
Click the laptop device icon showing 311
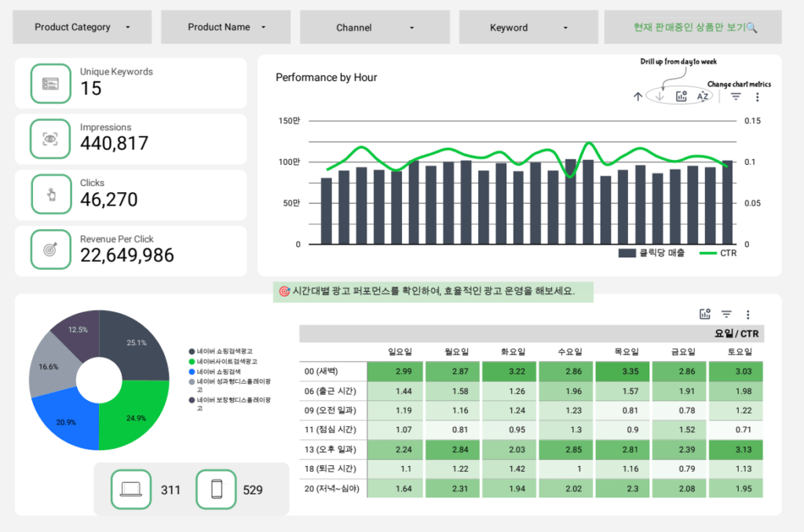(130, 490)
